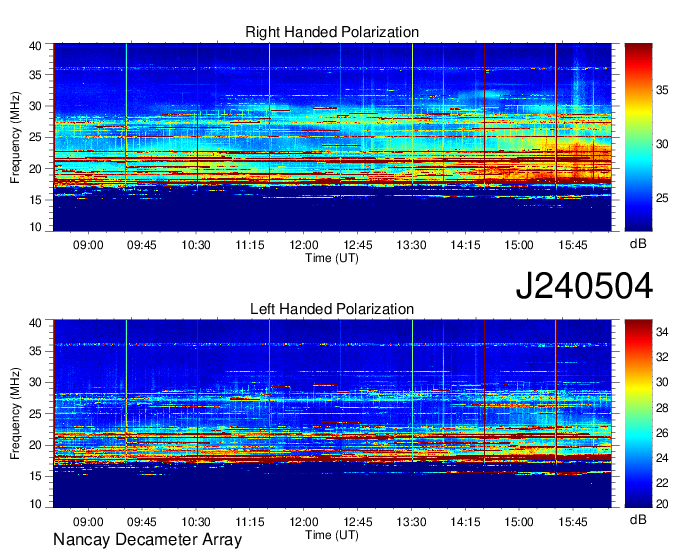Click 09:45 tick on bottom plot
Image resolution: width=680 pixels, height=552 pixels.
(142, 522)
